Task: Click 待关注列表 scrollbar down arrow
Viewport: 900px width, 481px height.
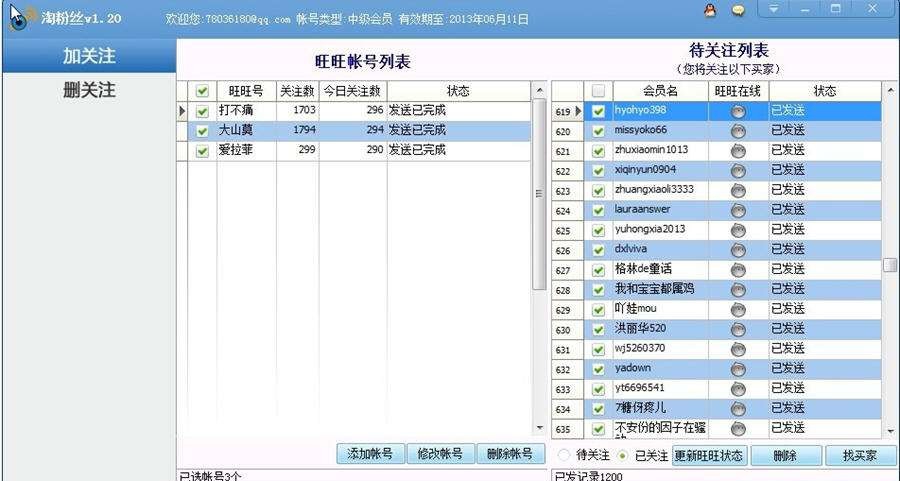Action: [x=890, y=430]
